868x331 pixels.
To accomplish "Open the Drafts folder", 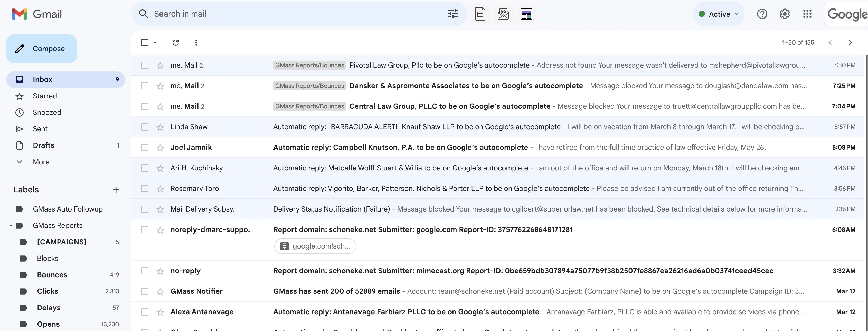I will [66, 145].
